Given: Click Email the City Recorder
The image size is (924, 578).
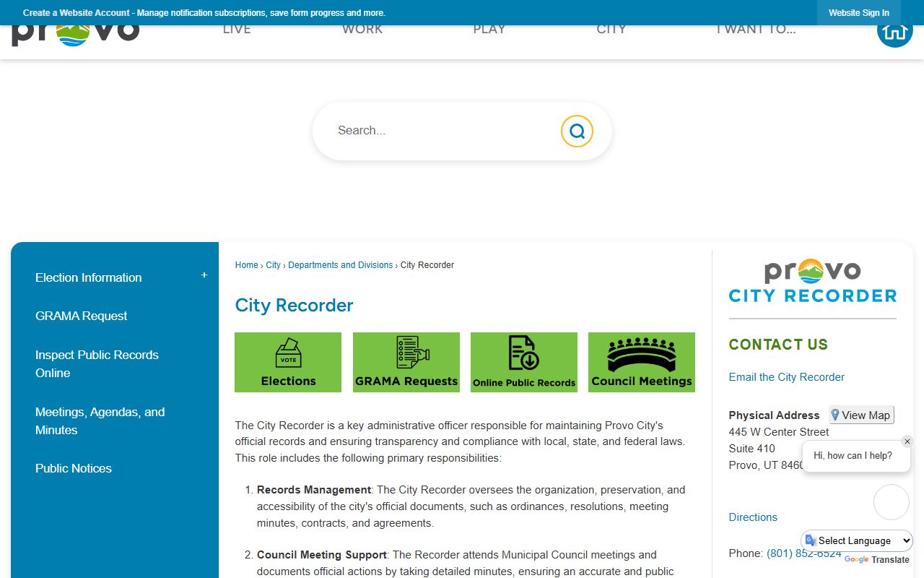Looking at the screenshot, I should 786,377.
